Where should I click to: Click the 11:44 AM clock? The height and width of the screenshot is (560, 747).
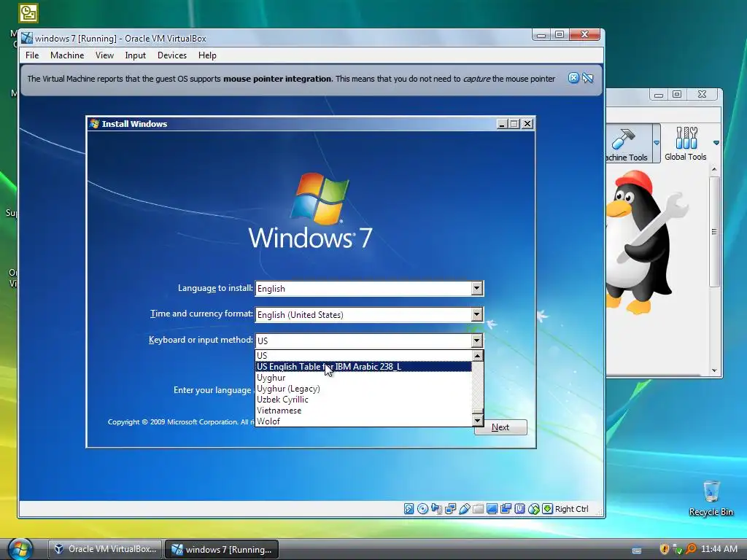click(719, 549)
